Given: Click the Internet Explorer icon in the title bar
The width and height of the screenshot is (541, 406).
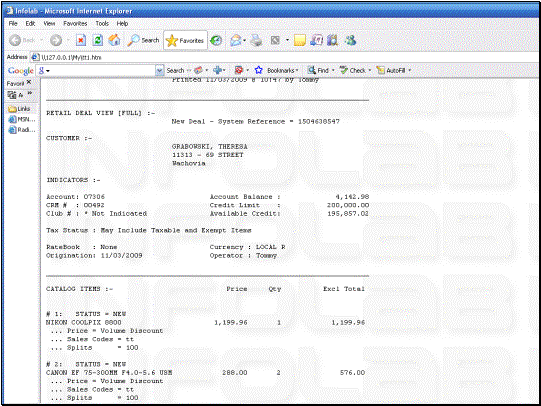Looking at the screenshot, I should tap(9, 11).
